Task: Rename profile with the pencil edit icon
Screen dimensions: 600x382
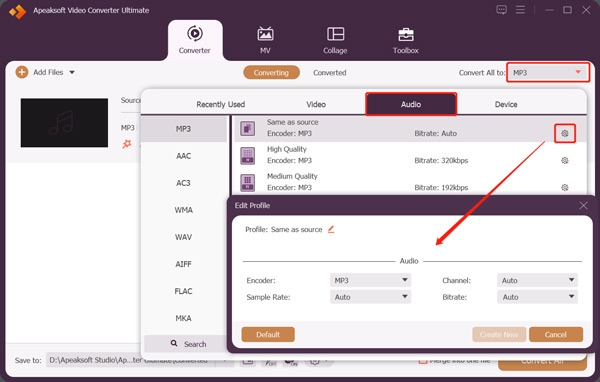Action: pyautogui.click(x=331, y=229)
